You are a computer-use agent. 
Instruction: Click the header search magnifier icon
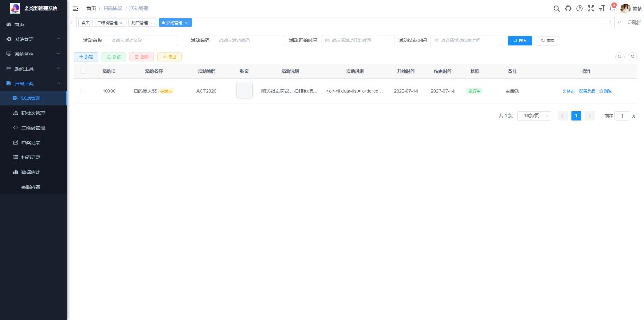pyautogui.click(x=557, y=8)
